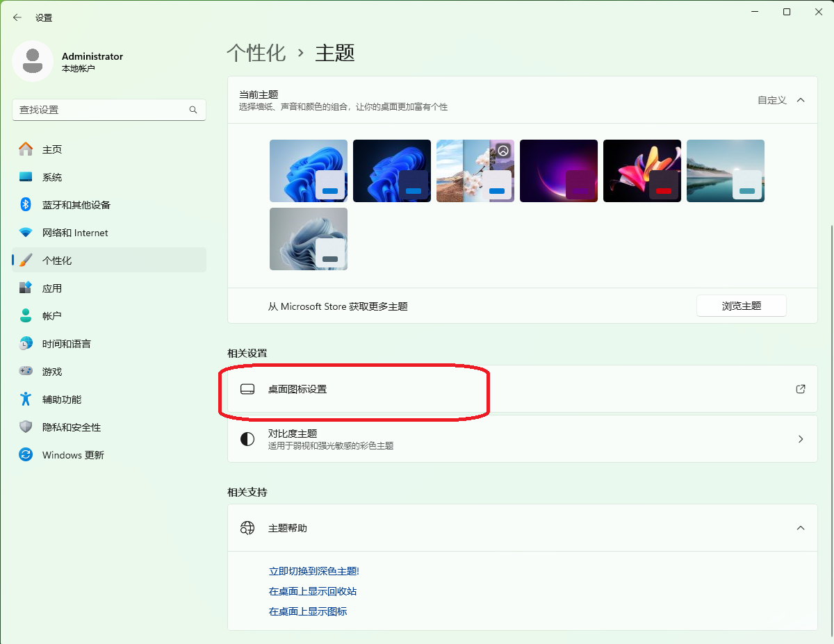Click the 对比度主题 half-circle icon
The image size is (834, 644).
point(247,439)
